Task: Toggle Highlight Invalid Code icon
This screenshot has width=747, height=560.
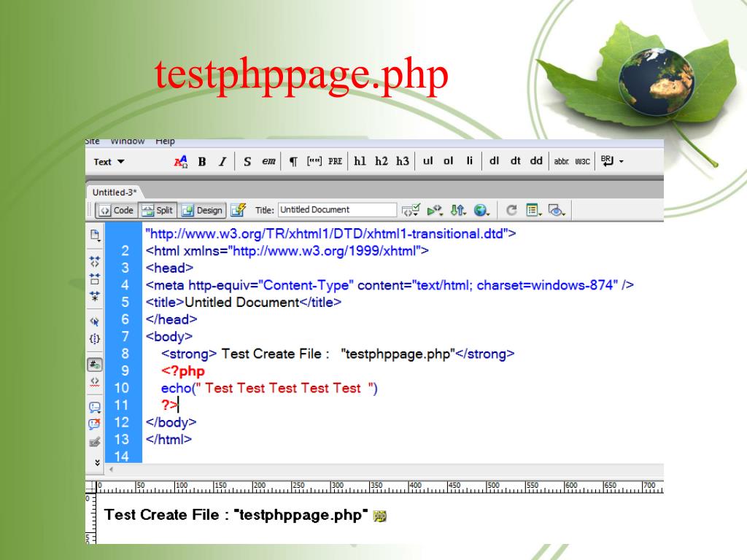Action: [95, 382]
